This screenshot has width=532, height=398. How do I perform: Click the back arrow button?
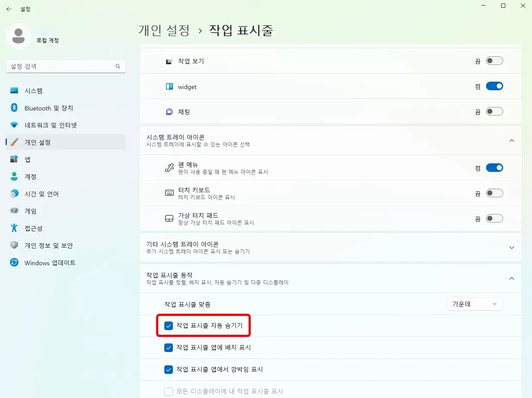point(9,9)
